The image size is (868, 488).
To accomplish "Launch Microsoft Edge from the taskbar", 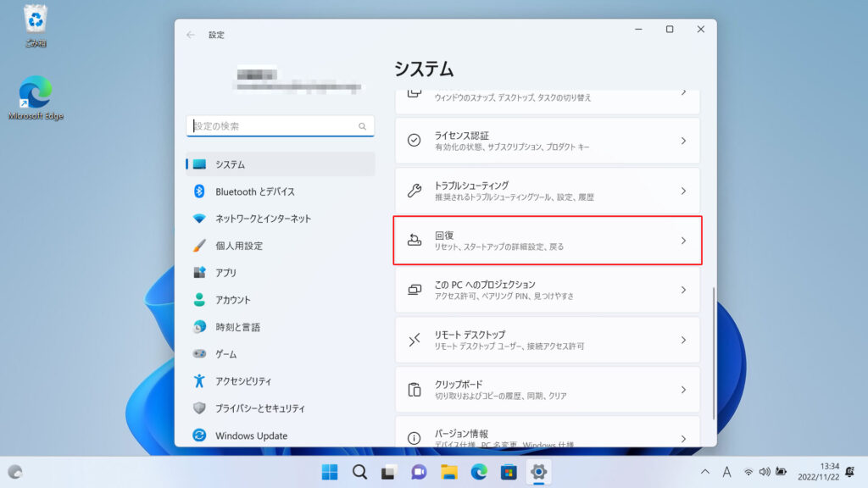I will pyautogui.click(x=479, y=472).
